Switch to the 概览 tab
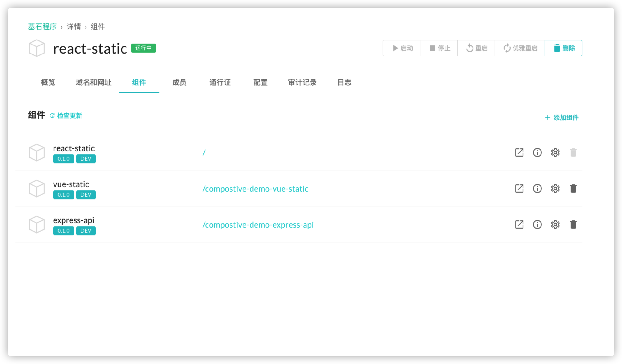 tap(48, 82)
